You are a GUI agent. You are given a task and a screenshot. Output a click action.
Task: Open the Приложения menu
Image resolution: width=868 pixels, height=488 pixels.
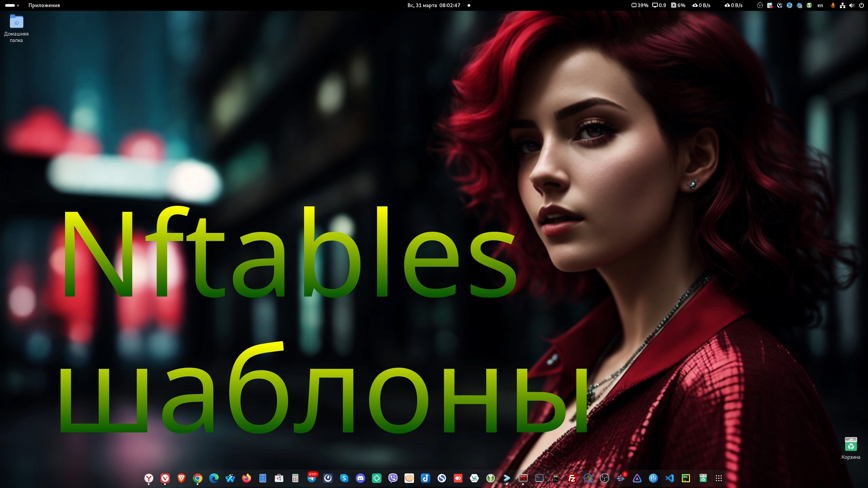44,5
